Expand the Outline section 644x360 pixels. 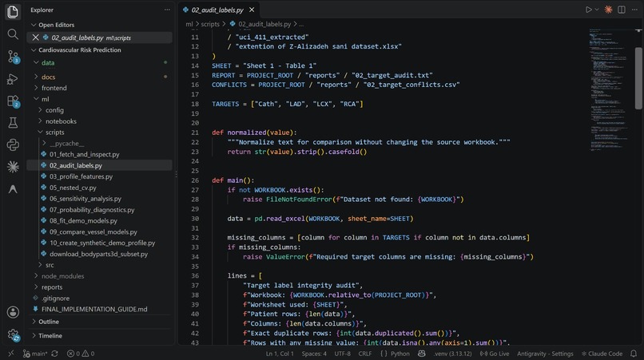(34, 322)
